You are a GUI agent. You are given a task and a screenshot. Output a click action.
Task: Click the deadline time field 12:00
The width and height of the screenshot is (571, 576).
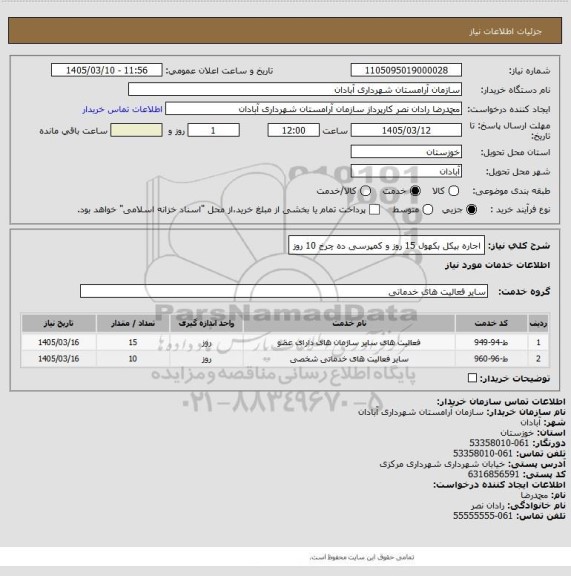(294, 130)
